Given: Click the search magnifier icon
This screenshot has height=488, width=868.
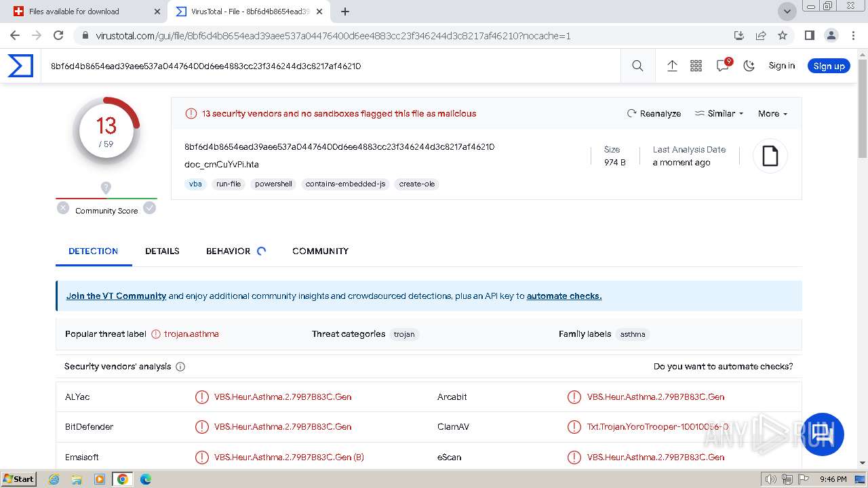Looking at the screenshot, I should pyautogui.click(x=637, y=66).
